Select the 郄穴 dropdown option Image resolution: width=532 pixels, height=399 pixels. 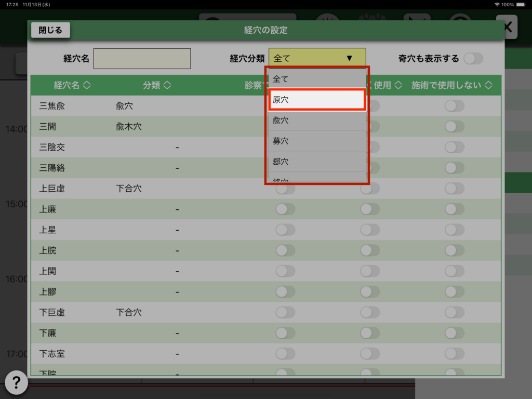[x=317, y=162]
